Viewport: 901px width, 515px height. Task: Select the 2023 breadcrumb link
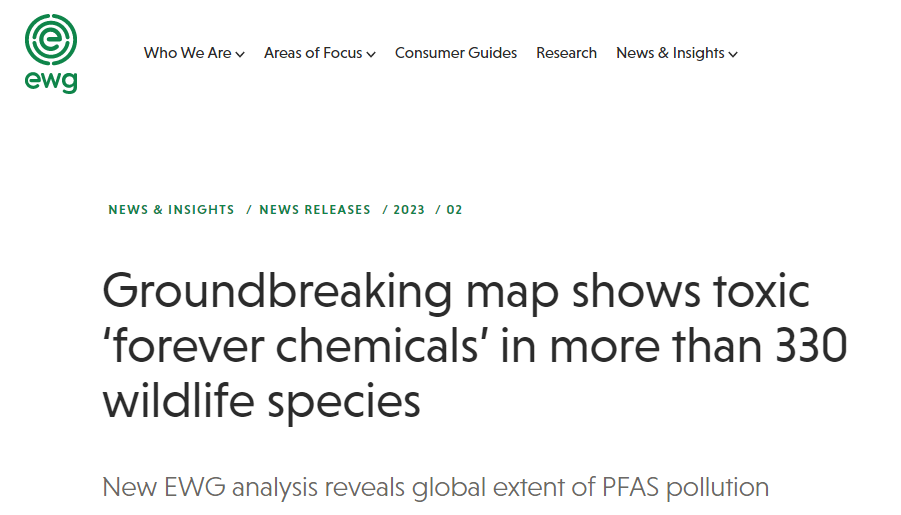(x=409, y=210)
